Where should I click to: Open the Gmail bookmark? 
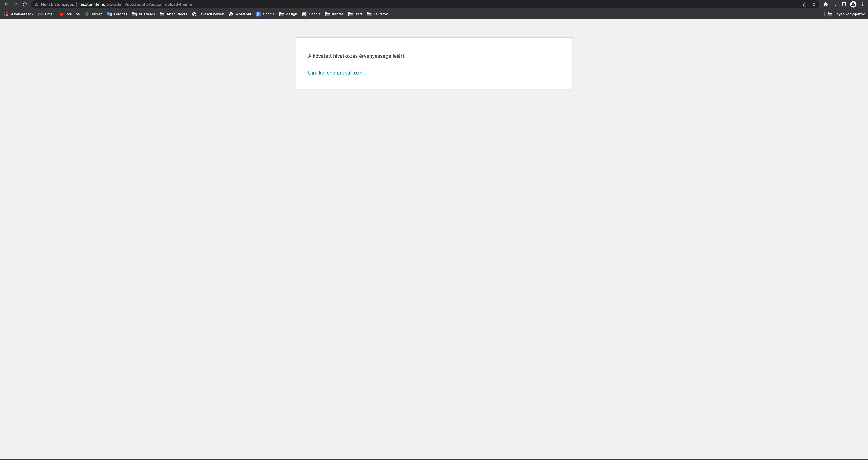(46, 14)
